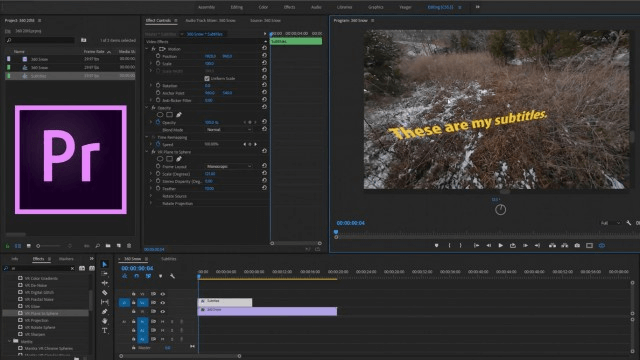Click the Project panel search magnifier icon

(x=9, y=40)
